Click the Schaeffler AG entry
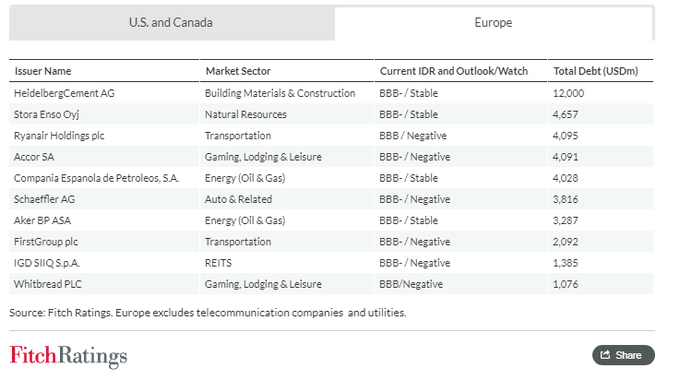The image size is (680, 380). pyautogui.click(x=44, y=199)
